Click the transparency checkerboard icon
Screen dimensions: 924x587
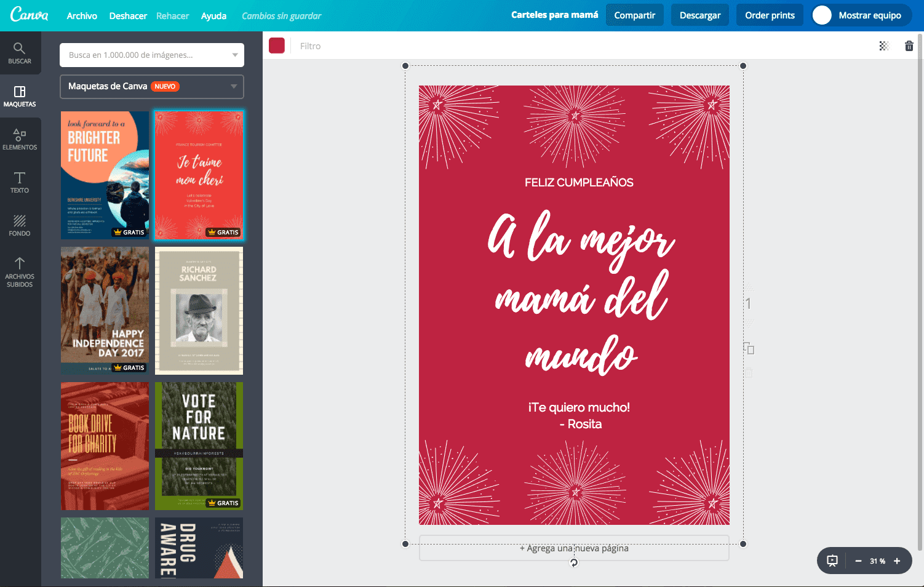(884, 46)
